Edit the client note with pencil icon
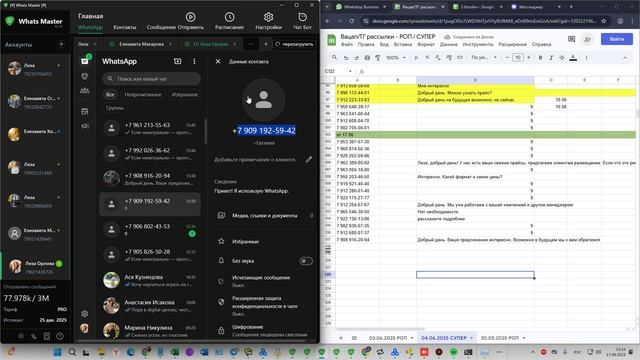This screenshot has width=640, height=360. [309, 160]
